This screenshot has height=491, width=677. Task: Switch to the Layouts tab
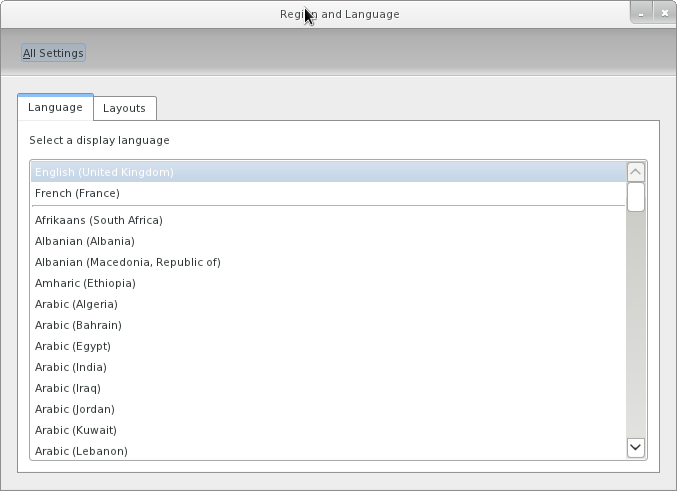[x=124, y=108]
